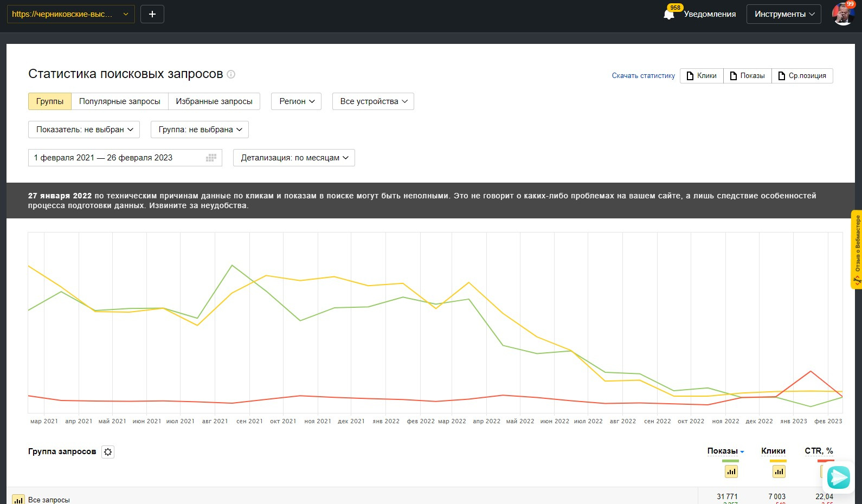The height and width of the screenshot is (504, 862).
Task: Open calendar icon in date range field
Action: click(x=211, y=158)
